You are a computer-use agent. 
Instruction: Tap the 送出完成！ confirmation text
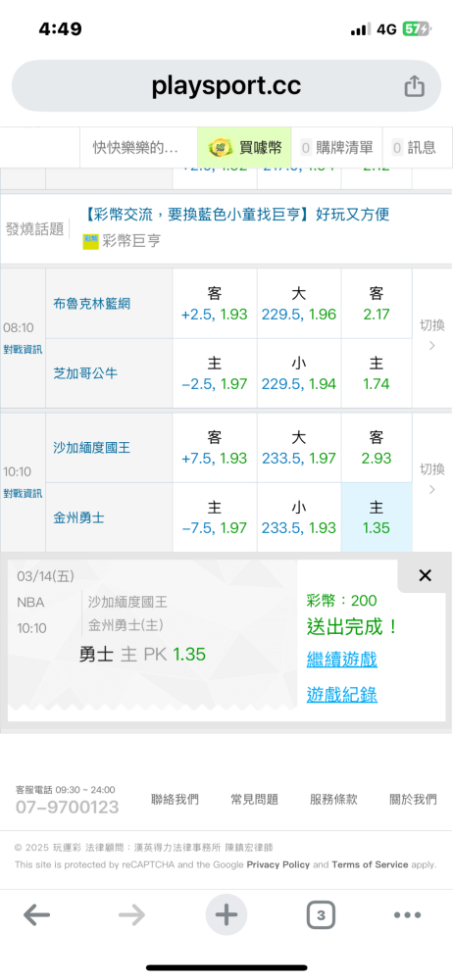tap(352, 627)
